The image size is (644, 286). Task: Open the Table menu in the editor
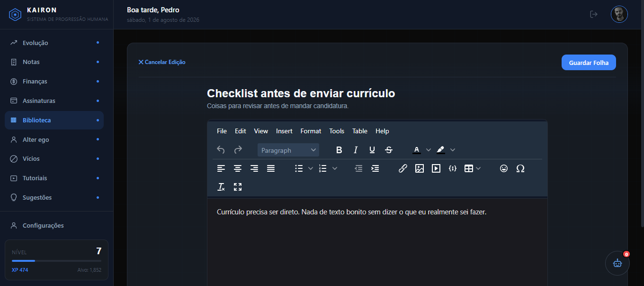[x=360, y=131]
